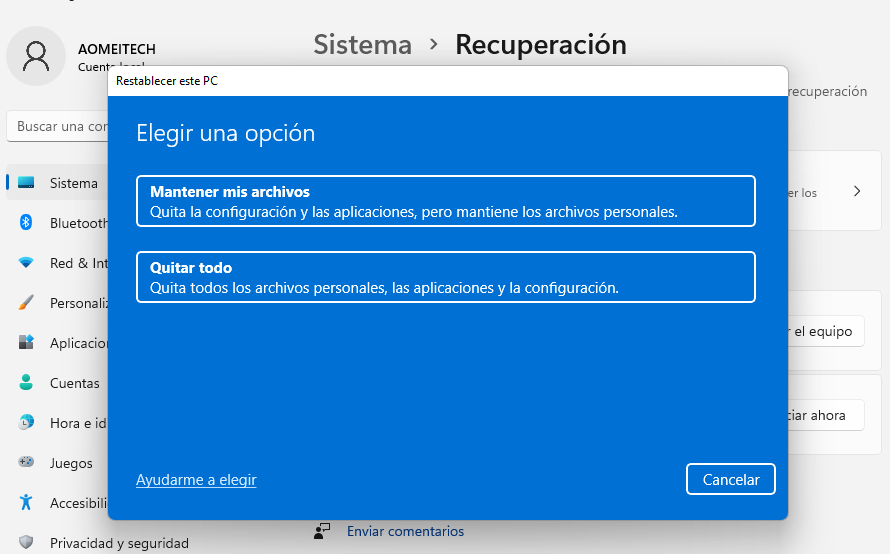The height and width of the screenshot is (554, 890).
Task: Click the Accesibilidad figure icon
Action: [27, 503]
